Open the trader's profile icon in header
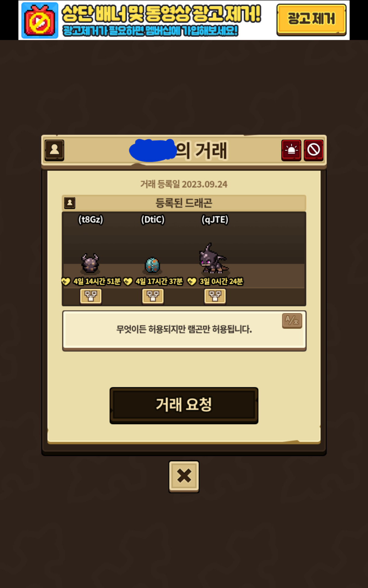This screenshot has height=588, width=368. 54,150
